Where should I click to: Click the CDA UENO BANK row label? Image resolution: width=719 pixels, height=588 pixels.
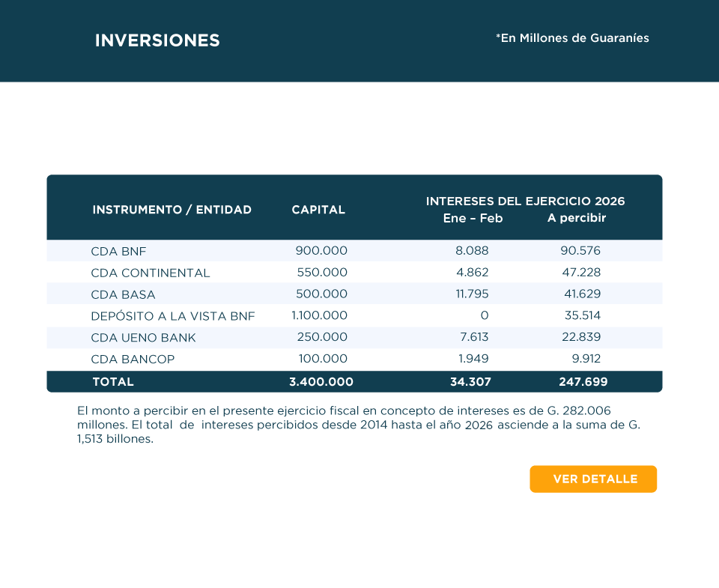pyautogui.click(x=143, y=338)
